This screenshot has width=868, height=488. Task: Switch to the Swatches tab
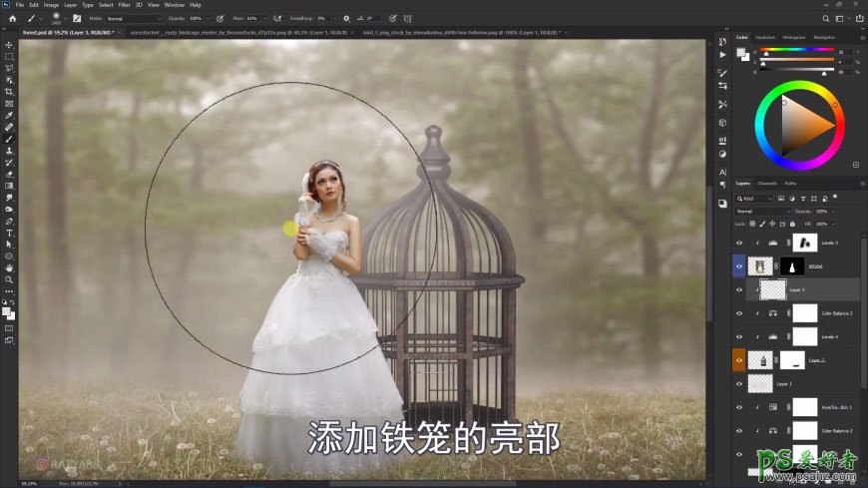point(765,37)
